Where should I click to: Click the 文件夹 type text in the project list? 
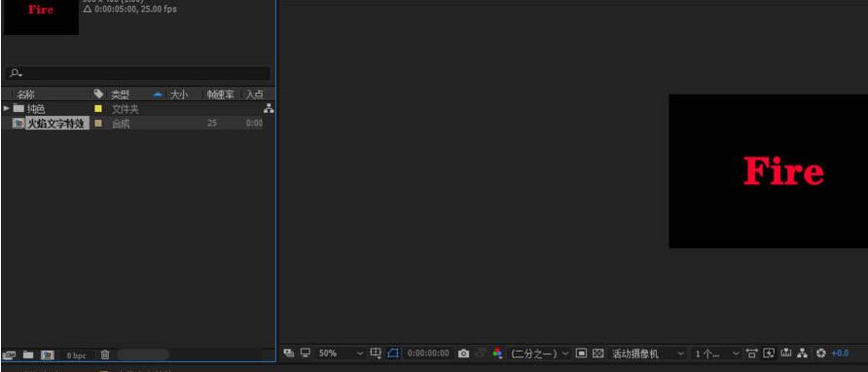(x=126, y=109)
